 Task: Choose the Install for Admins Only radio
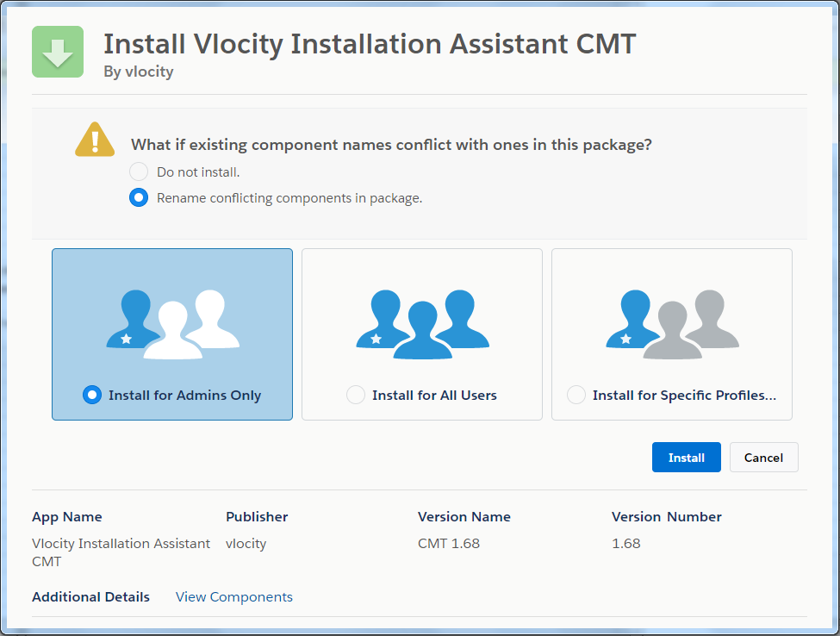(x=92, y=395)
